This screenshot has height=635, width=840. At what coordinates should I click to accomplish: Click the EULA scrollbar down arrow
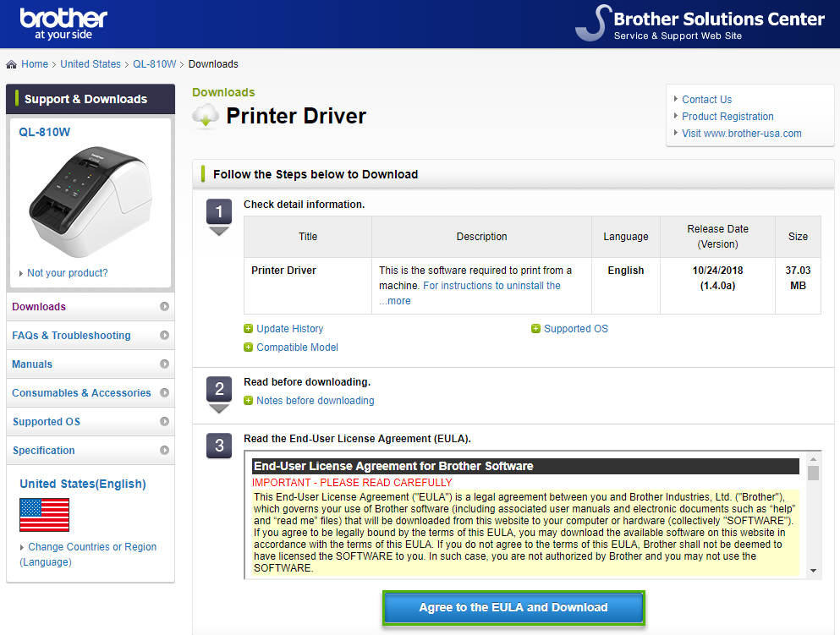pos(814,571)
